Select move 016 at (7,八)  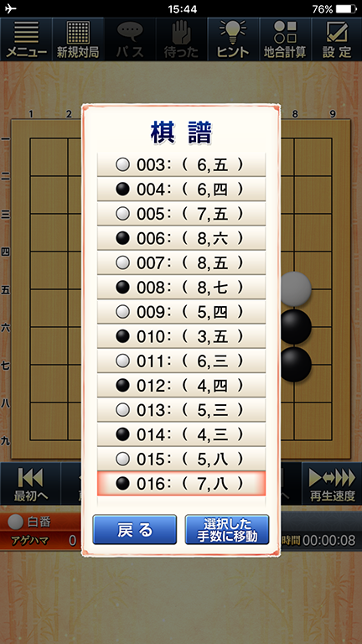click(181, 484)
